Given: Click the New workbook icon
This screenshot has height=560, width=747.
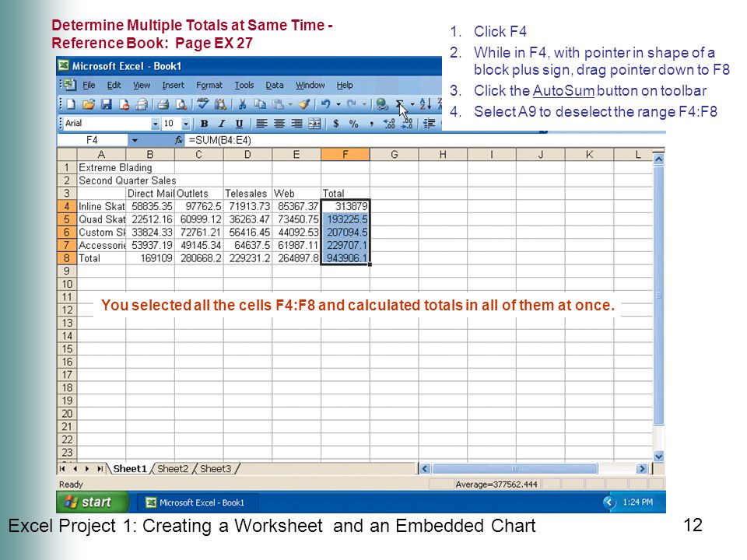Looking at the screenshot, I should 71,103.
